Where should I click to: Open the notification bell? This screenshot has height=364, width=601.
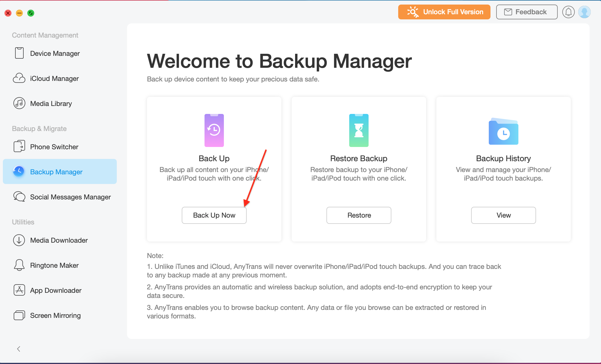pos(568,12)
